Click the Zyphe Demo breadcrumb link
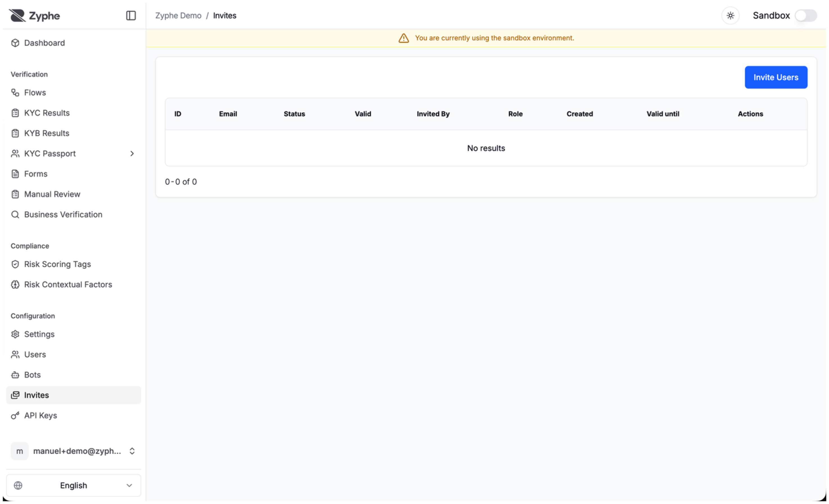This screenshot has height=504, width=829. tap(178, 15)
